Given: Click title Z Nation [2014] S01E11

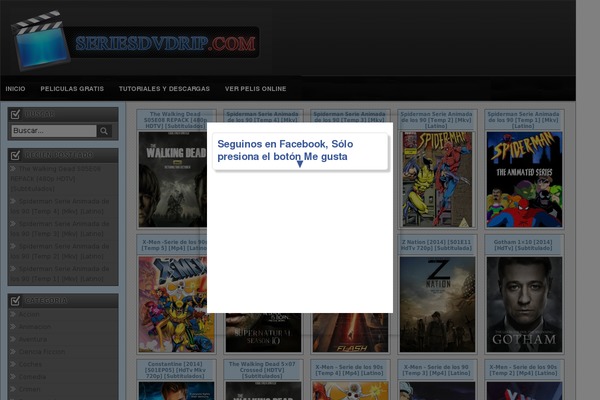Looking at the screenshot, I should [x=436, y=245].
